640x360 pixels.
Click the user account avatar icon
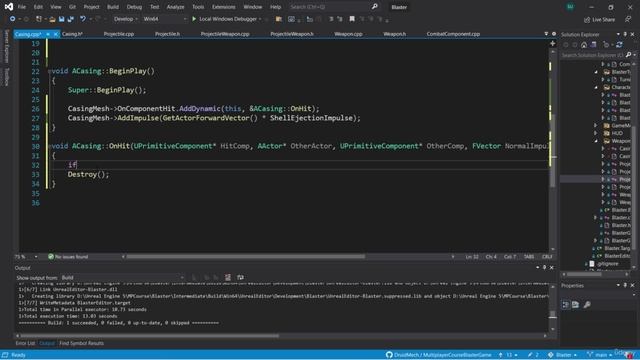click(x=570, y=7)
